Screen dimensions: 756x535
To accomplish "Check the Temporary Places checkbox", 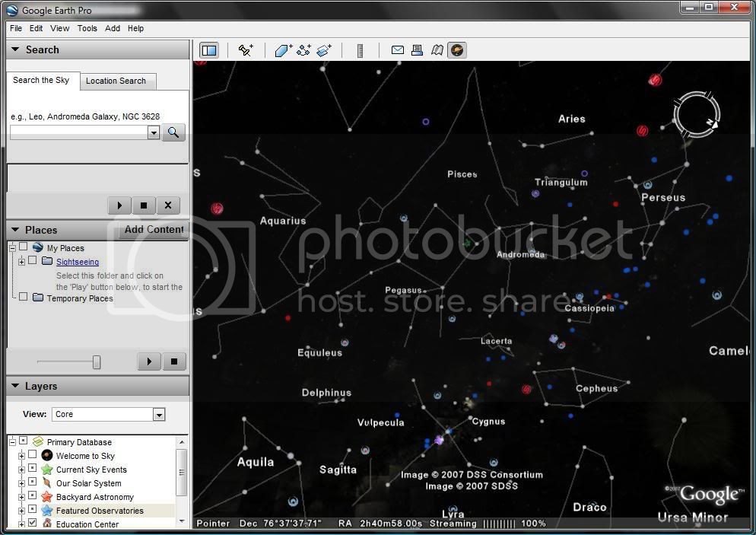I will point(23,297).
